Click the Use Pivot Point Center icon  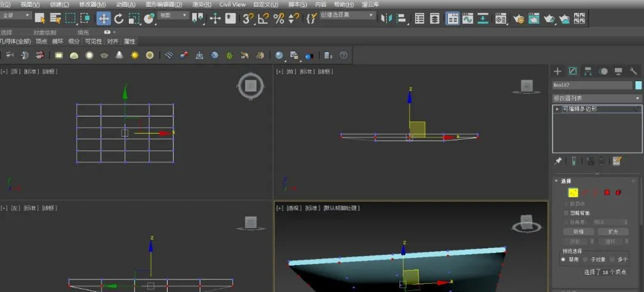[197, 18]
